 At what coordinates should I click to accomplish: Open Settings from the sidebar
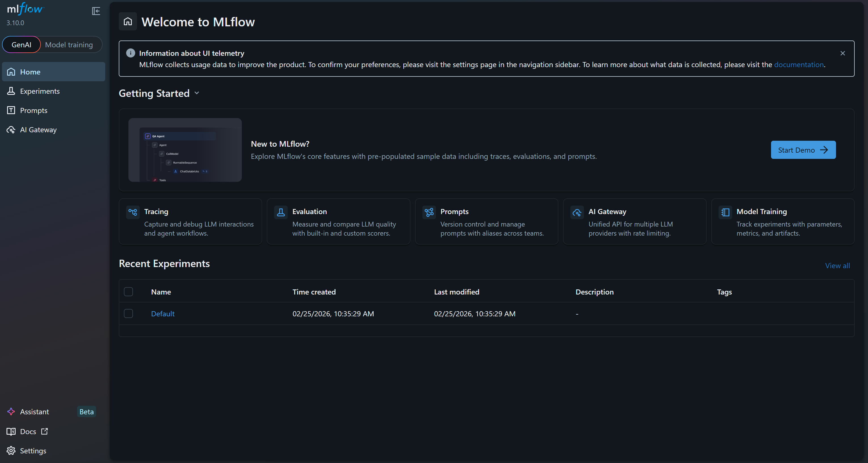point(33,451)
